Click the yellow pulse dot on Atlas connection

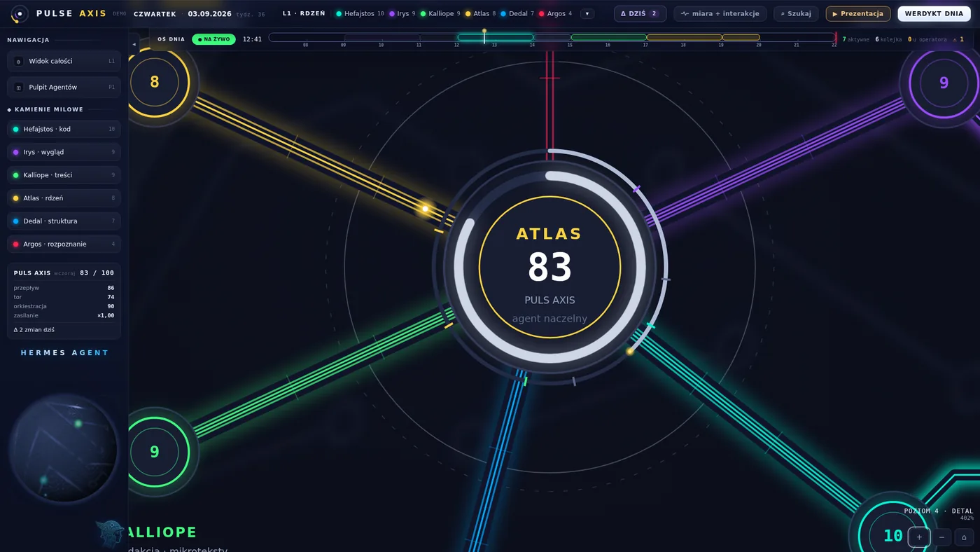point(424,209)
